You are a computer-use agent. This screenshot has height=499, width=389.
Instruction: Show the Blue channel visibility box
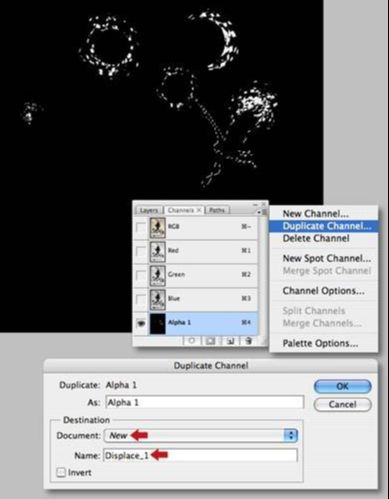click(x=141, y=299)
